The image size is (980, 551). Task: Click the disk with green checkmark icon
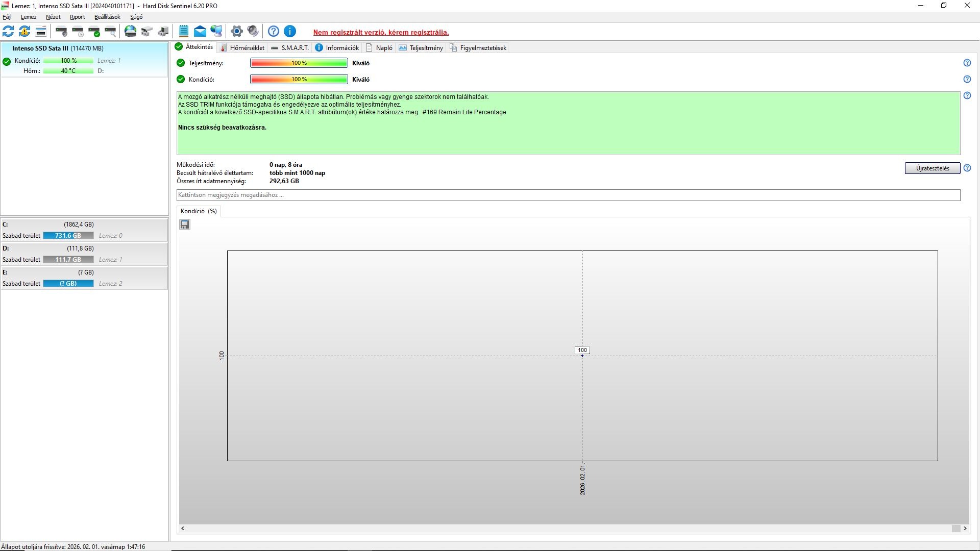coord(94,32)
